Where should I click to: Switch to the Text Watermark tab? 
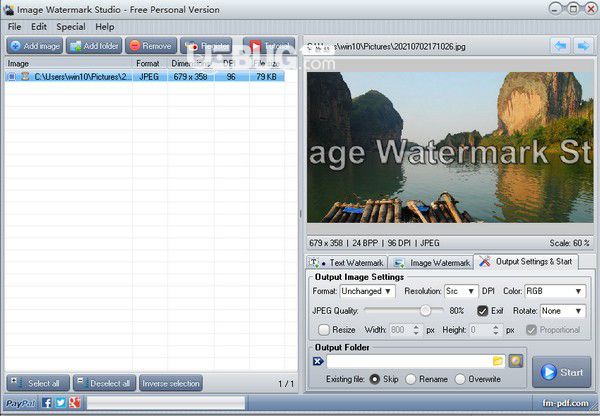coord(347,263)
